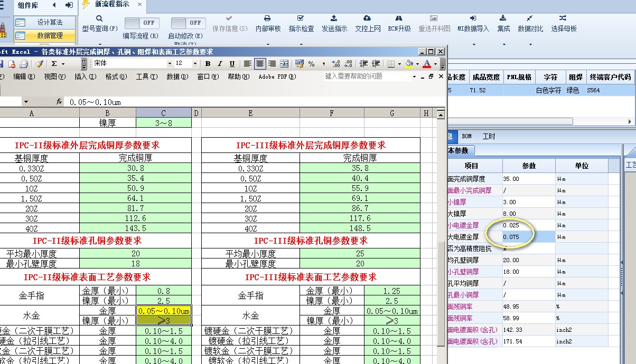Click Excel percent style icon
The image size is (636, 364).
(x=311, y=64)
